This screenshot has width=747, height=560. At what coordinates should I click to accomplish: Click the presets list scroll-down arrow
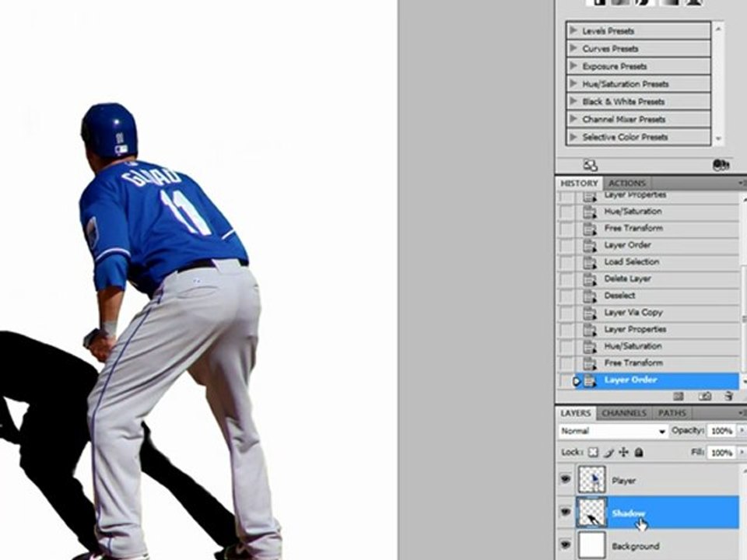(x=718, y=139)
